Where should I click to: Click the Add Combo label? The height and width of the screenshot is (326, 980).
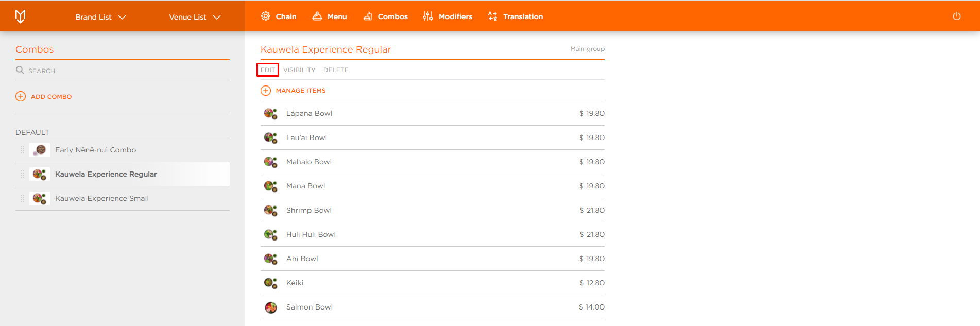[x=51, y=96]
